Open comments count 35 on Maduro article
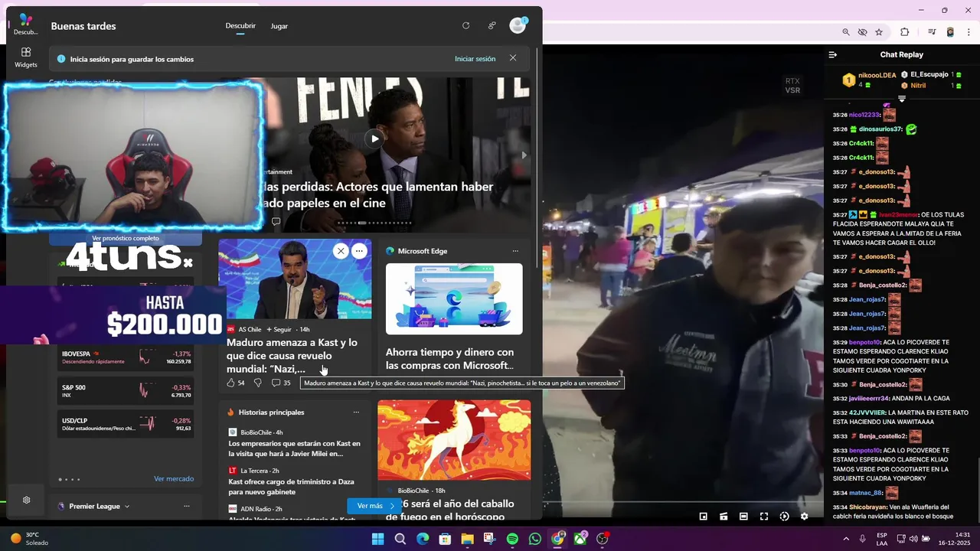 tap(281, 383)
